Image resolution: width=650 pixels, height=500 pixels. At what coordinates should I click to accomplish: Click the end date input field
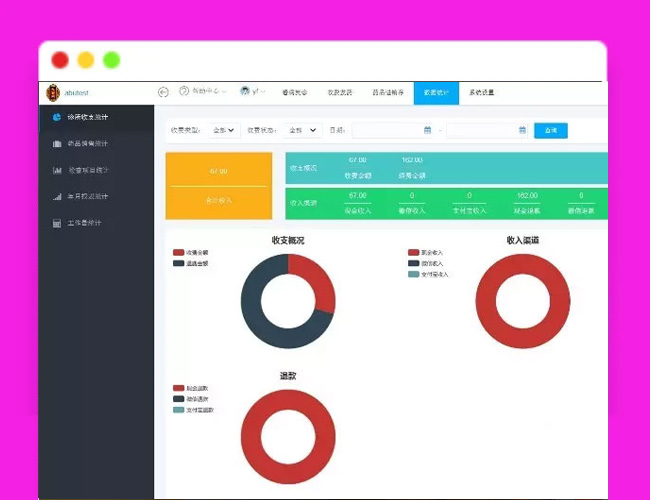coord(487,130)
